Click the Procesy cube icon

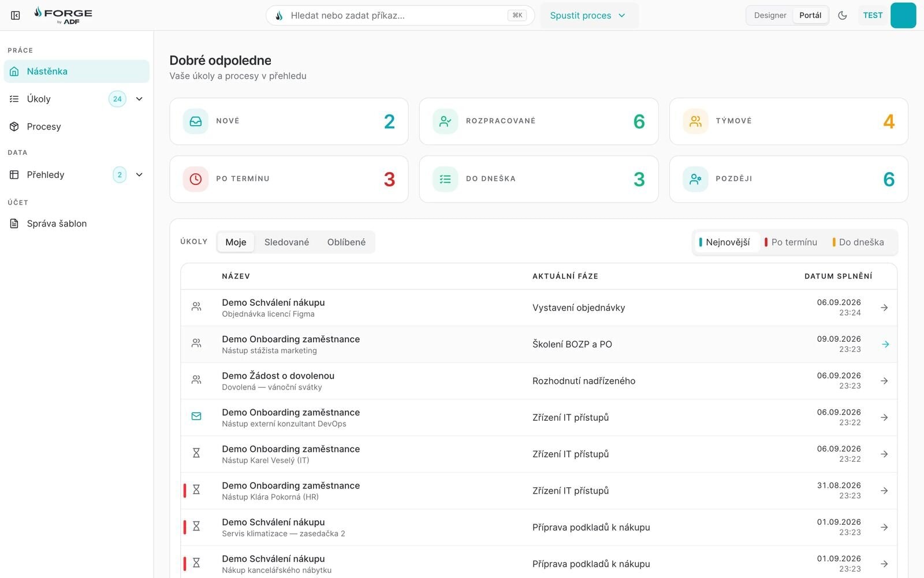(14, 127)
